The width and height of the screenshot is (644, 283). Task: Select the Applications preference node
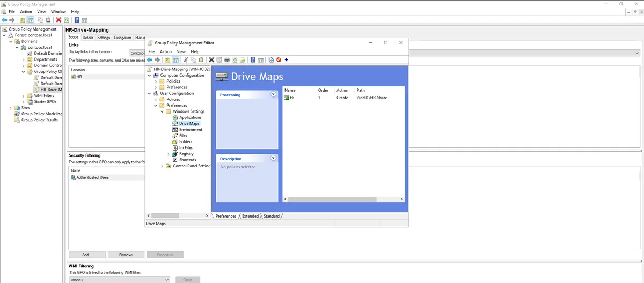[191, 117]
